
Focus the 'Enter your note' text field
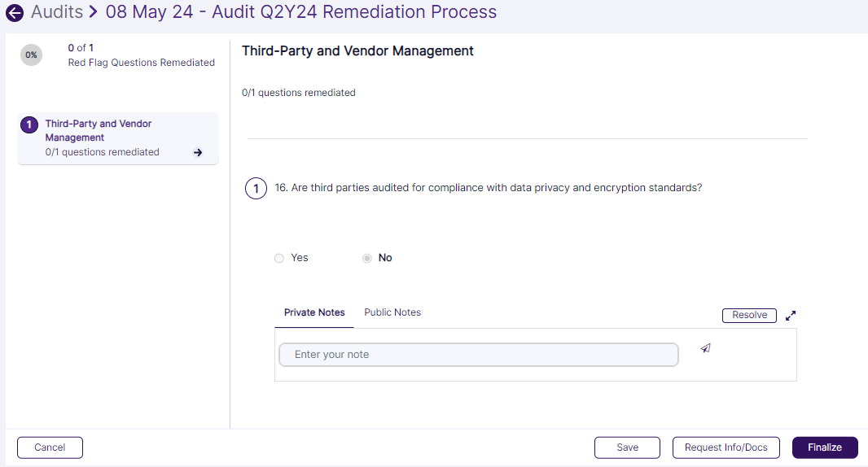point(478,355)
